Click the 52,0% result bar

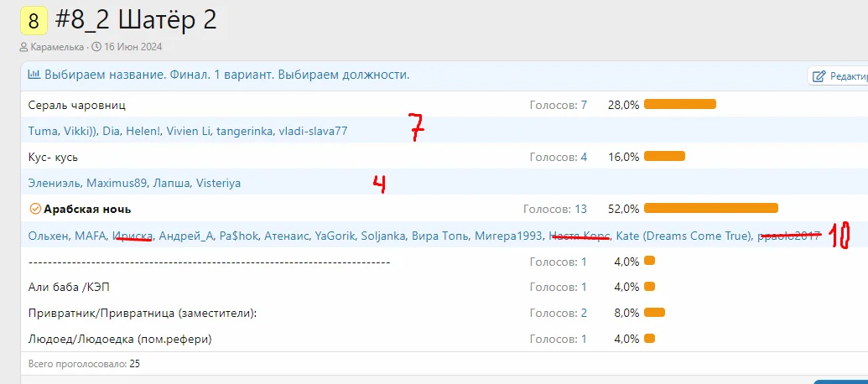tap(711, 208)
